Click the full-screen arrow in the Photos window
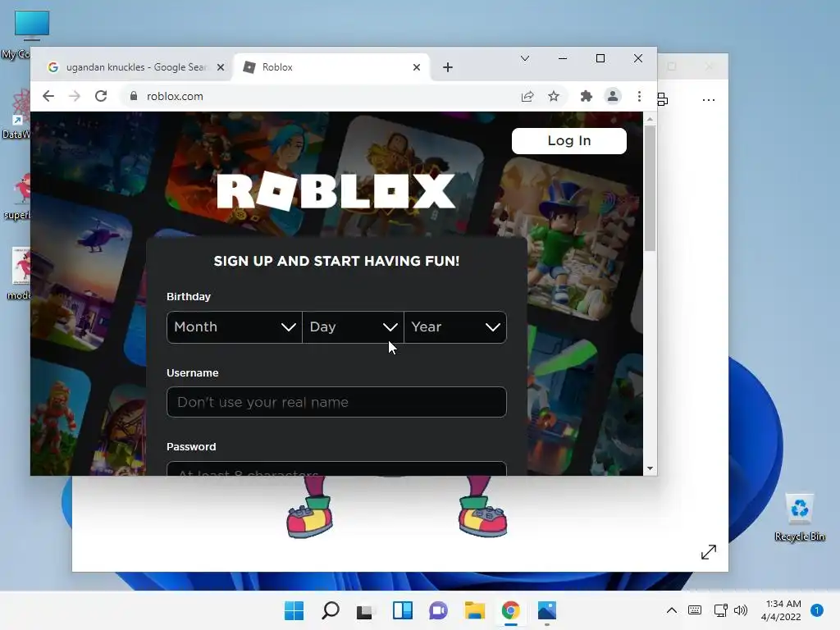Image resolution: width=840 pixels, height=630 pixels. tap(709, 552)
